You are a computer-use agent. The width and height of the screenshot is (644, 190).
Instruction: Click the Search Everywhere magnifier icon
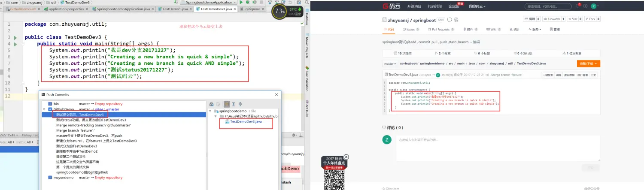(x=306, y=2)
